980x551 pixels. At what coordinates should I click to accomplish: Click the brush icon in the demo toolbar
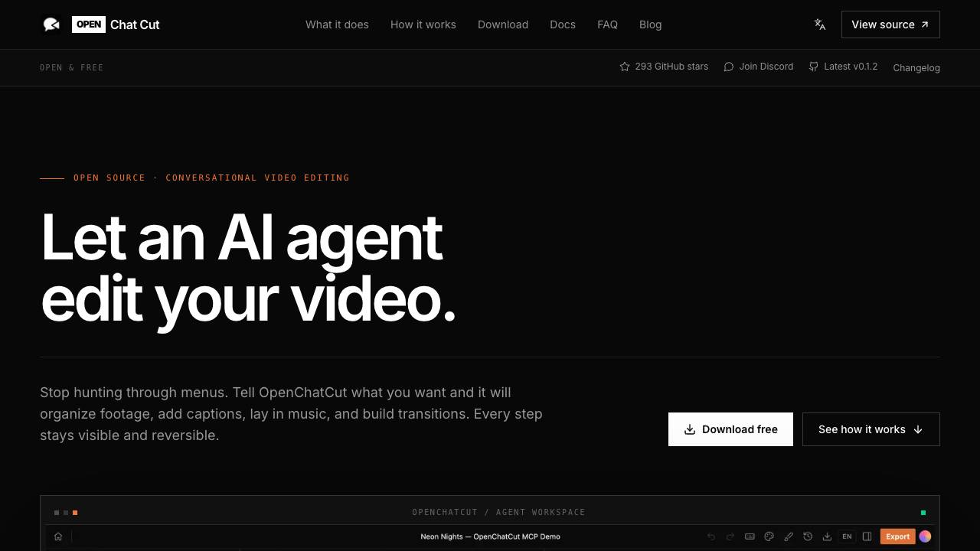pos(789,536)
